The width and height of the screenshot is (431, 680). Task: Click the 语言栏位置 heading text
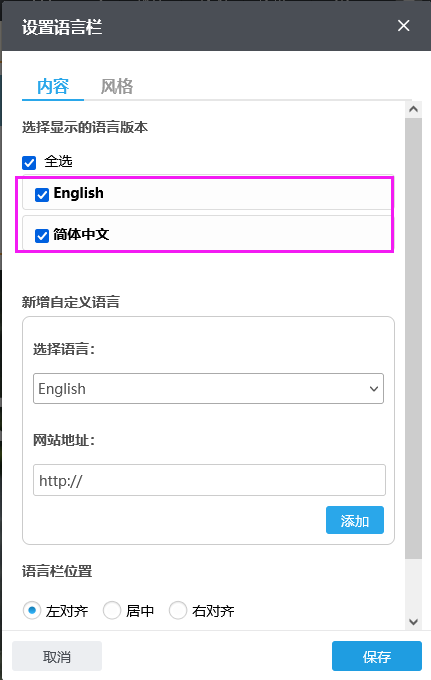[x=57, y=571]
